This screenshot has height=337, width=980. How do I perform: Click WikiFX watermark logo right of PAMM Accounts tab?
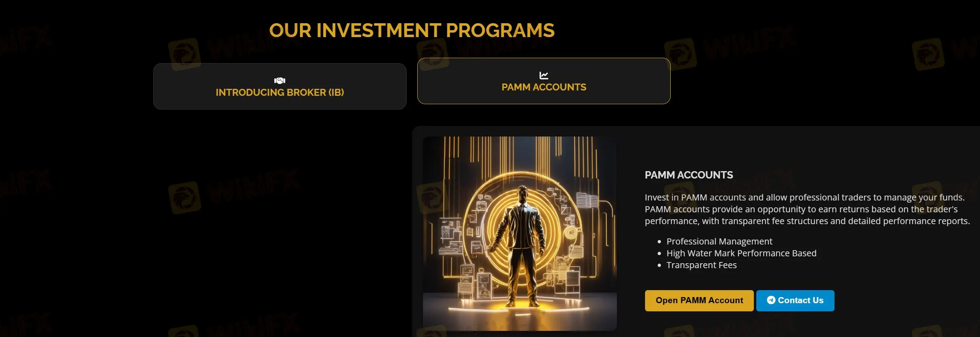tap(680, 55)
